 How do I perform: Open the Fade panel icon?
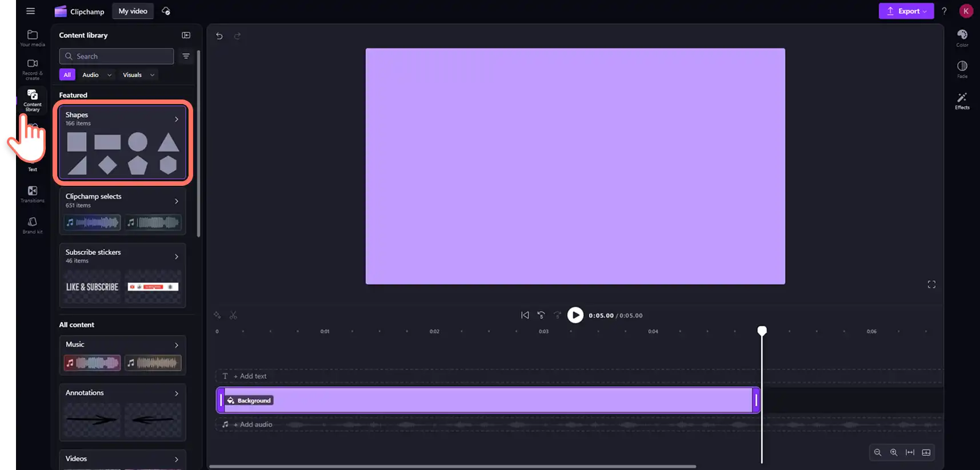pos(962,69)
